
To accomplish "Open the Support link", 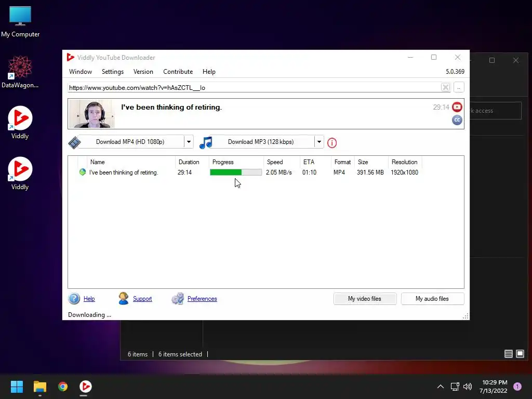I will click(x=142, y=299).
